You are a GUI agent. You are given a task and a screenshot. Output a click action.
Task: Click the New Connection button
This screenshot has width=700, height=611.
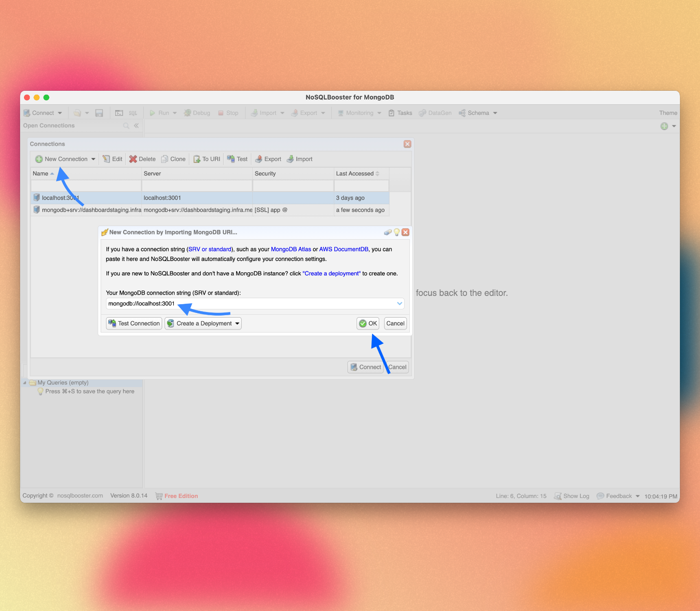(x=62, y=159)
